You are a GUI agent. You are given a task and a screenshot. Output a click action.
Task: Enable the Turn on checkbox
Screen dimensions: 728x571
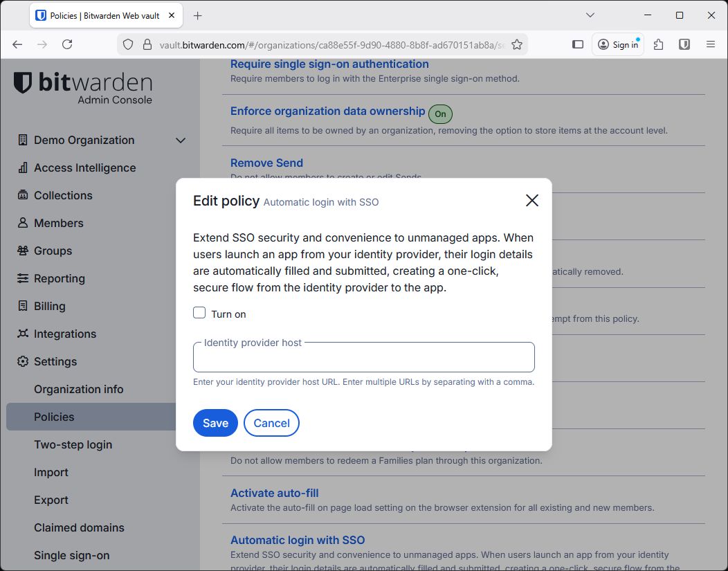[199, 313]
